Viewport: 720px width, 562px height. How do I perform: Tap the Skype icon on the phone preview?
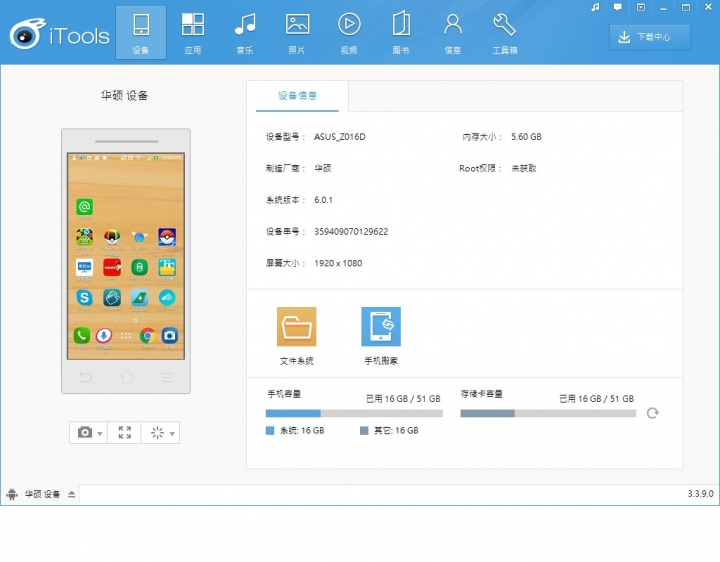(84, 298)
